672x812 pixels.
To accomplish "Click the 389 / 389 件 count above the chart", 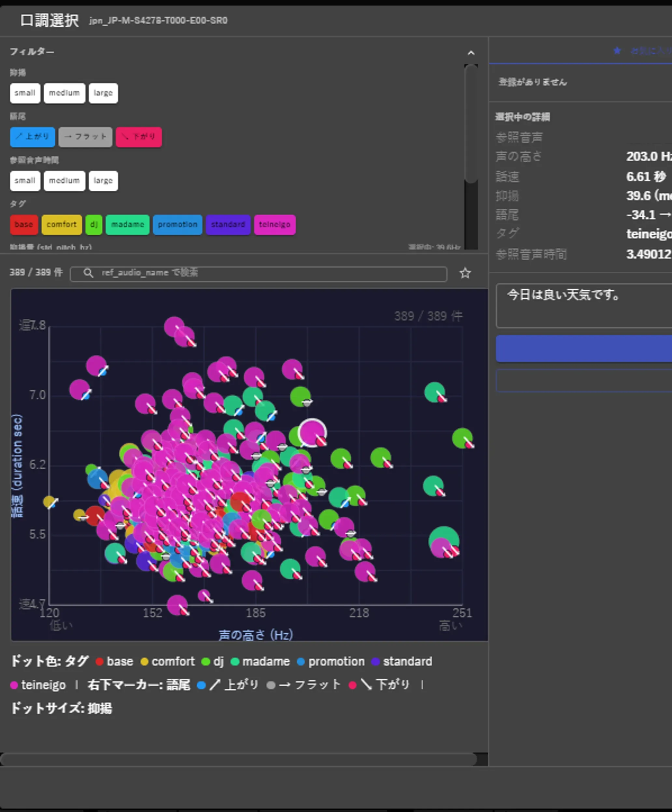I will 36,272.
